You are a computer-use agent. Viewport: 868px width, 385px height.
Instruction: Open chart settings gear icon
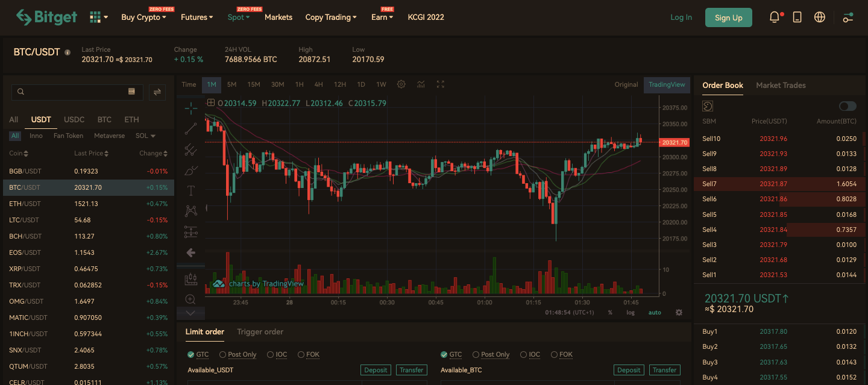click(401, 84)
